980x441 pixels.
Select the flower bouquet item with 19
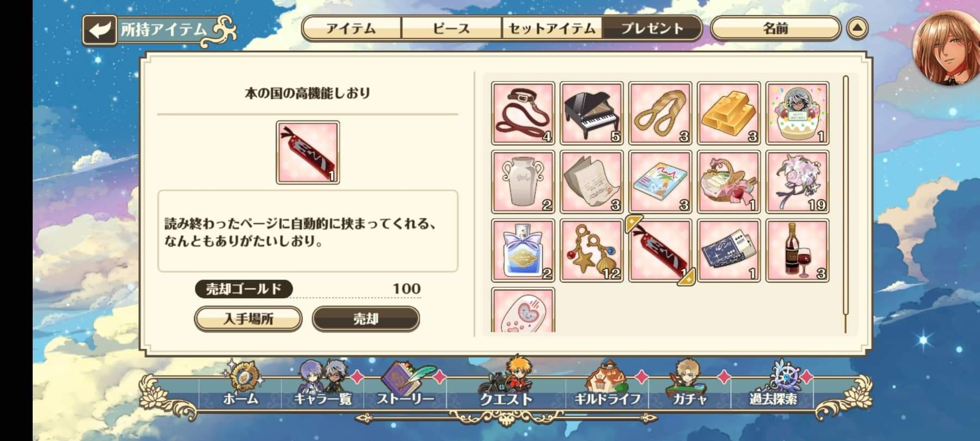797,182
